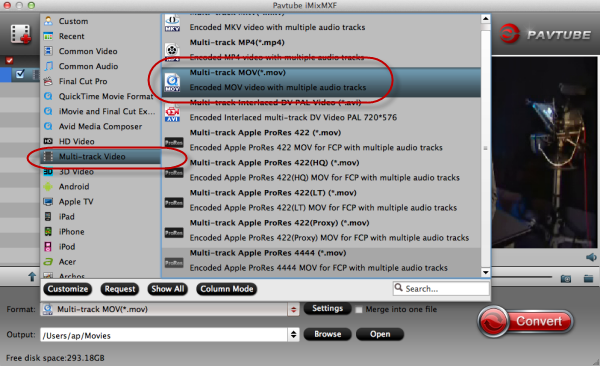
Task: Click the Column Mode button
Action: tap(227, 289)
